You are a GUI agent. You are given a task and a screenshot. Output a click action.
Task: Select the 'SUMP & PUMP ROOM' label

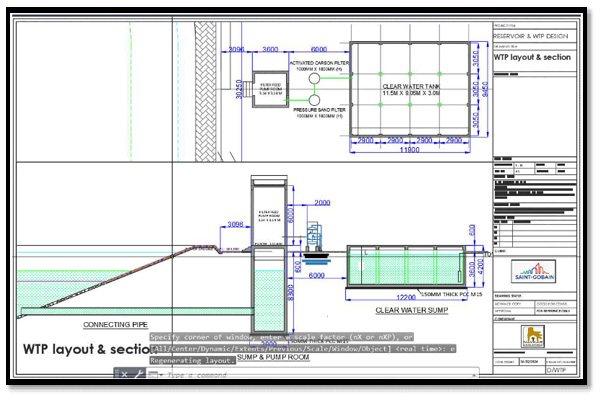click(x=273, y=357)
